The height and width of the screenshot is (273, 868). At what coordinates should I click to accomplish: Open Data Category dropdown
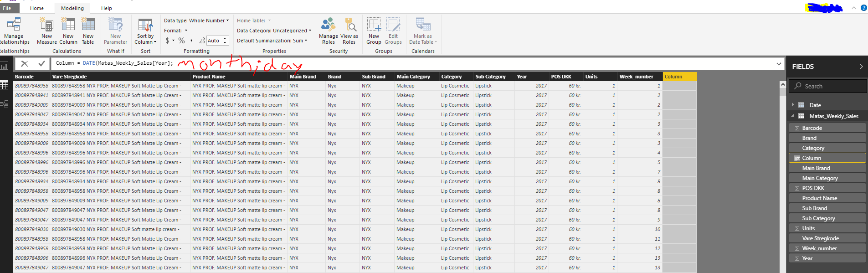tap(274, 31)
